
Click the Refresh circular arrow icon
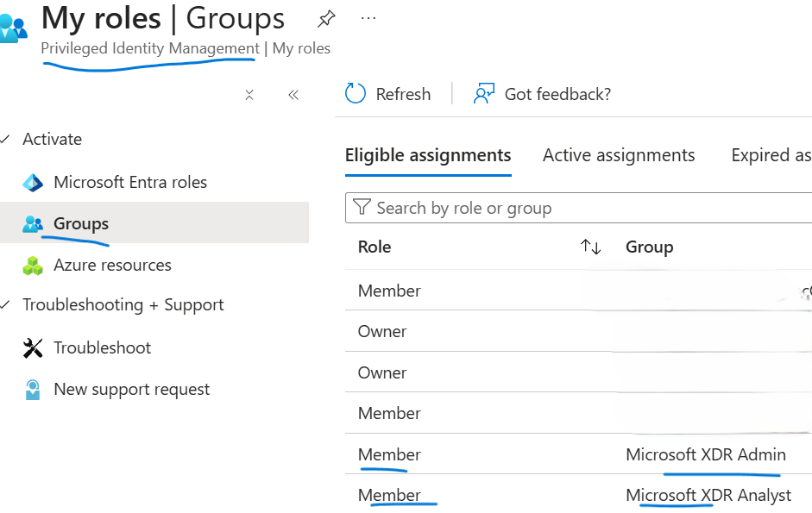(356, 93)
